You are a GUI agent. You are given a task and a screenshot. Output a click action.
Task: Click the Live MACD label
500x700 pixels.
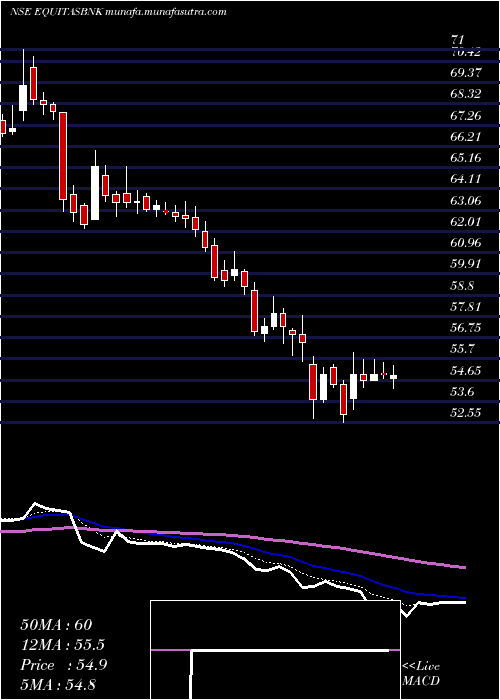(x=421, y=674)
